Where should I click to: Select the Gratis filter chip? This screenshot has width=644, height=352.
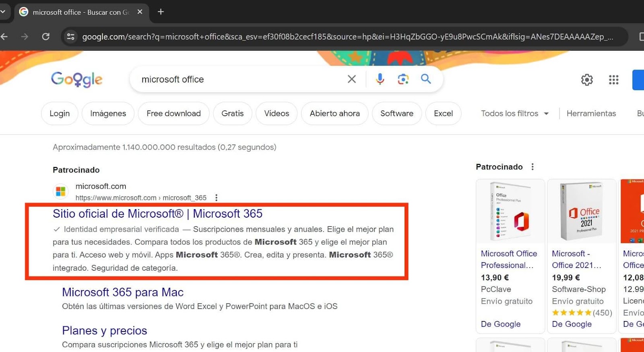tap(233, 113)
